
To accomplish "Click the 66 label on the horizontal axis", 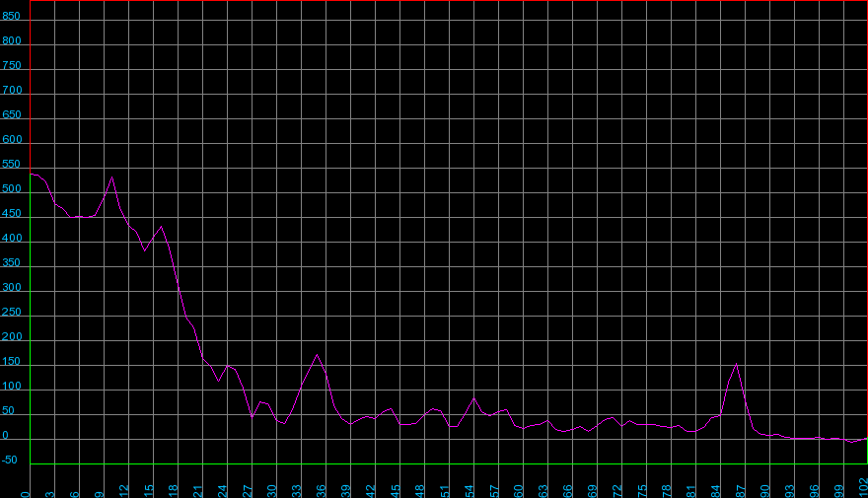I will (x=567, y=491).
